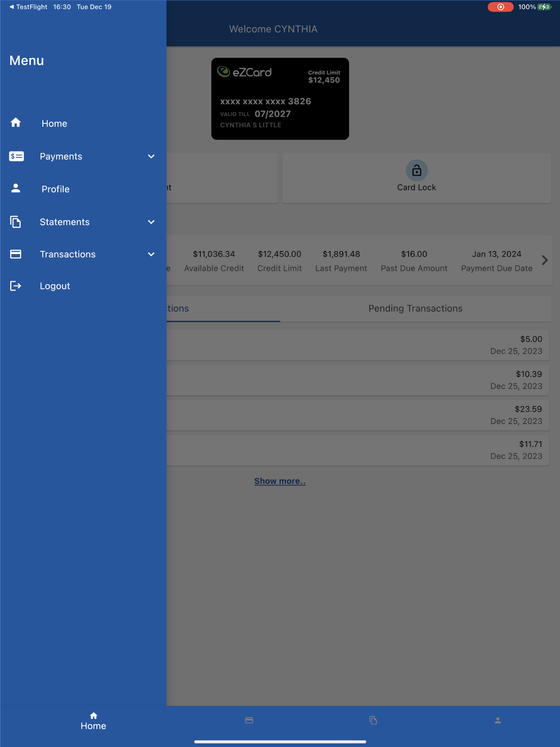Tap the CYNTHIA S LITTLE cardholder name
560x747 pixels.
(251, 125)
